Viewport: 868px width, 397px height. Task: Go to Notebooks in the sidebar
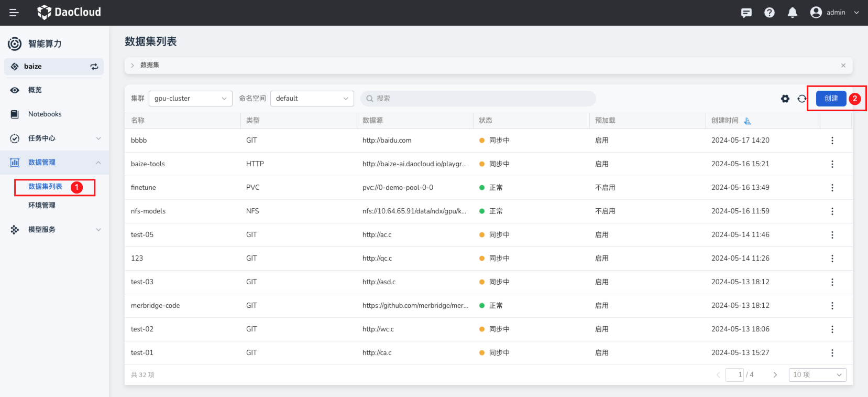pos(45,114)
